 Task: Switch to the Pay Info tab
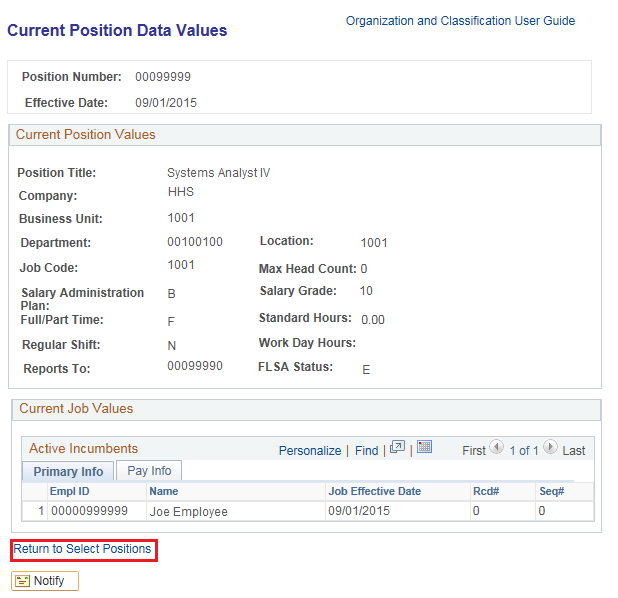(148, 471)
